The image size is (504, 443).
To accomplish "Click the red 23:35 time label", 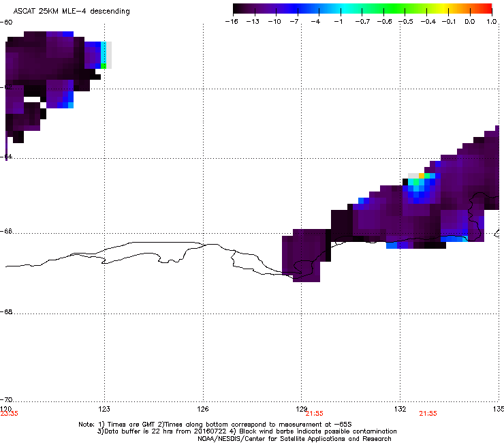I will tap(10, 414).
